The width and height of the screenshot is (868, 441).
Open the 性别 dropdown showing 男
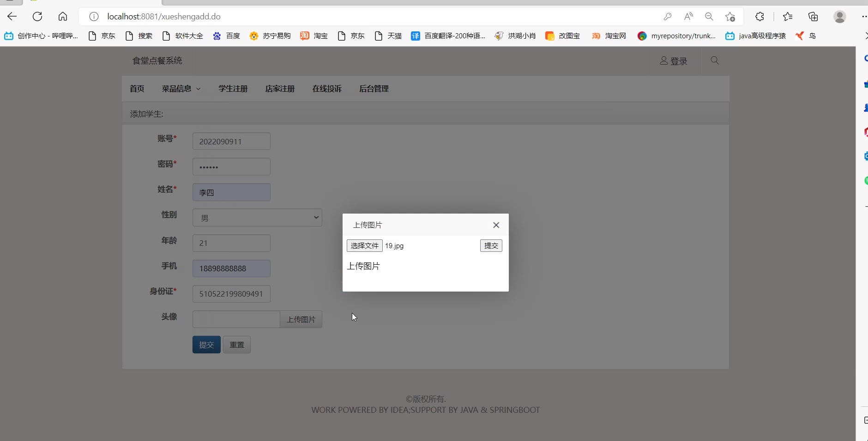tap(257, 218)
